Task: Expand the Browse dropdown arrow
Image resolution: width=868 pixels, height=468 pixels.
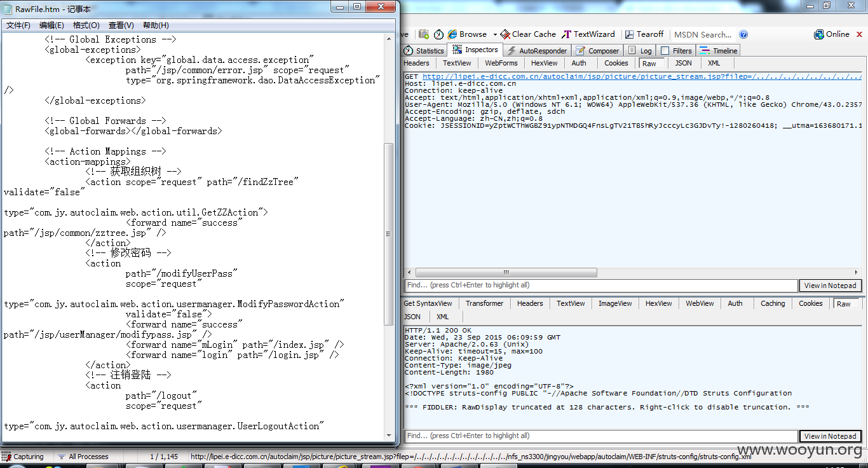Action: point(495,34)
